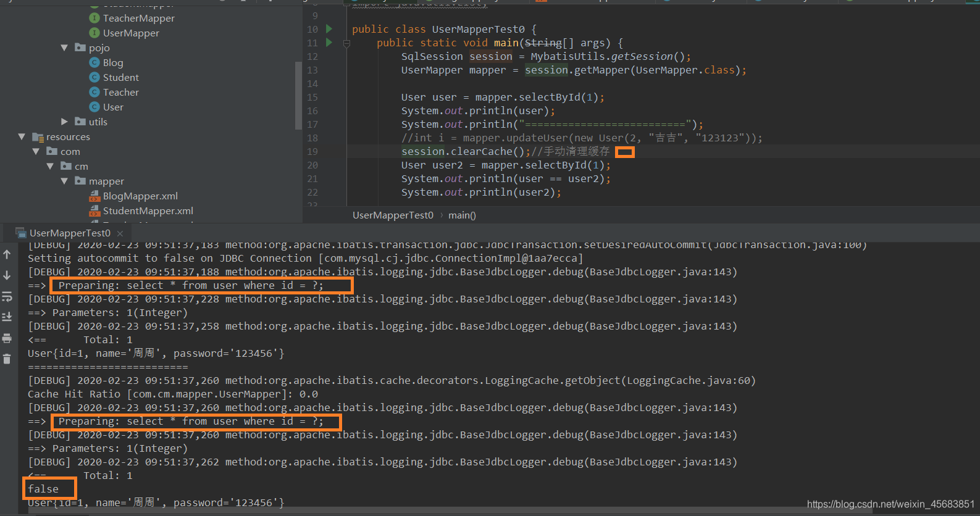The width and height of the screenshot is (980, 516).
Task: Run main method from gutter line 11
Action: (x=329, y=43)
